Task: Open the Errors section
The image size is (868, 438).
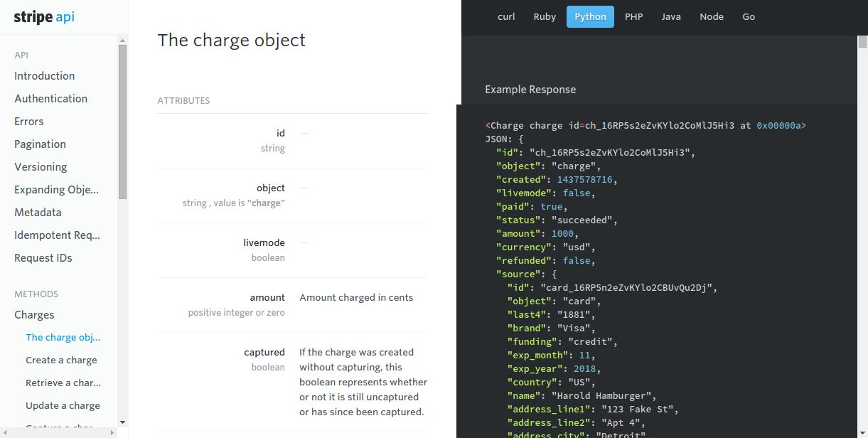Action: click(x=29, y=122)
